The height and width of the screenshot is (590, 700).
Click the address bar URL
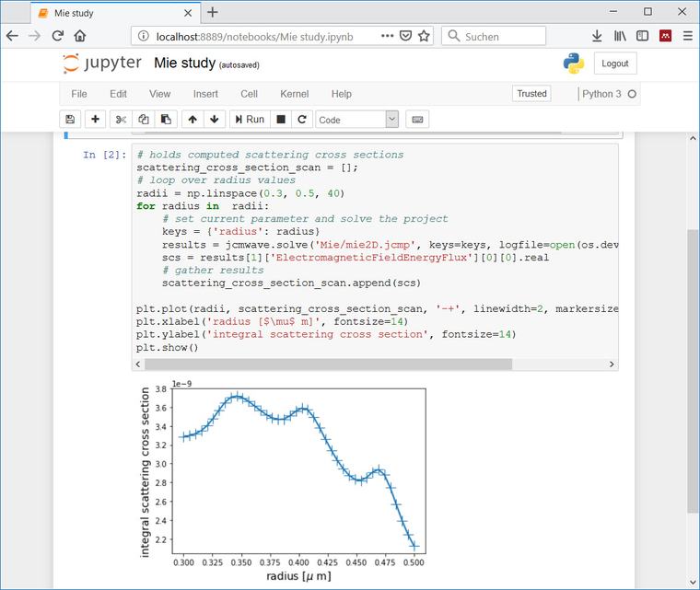click(254, 37)
